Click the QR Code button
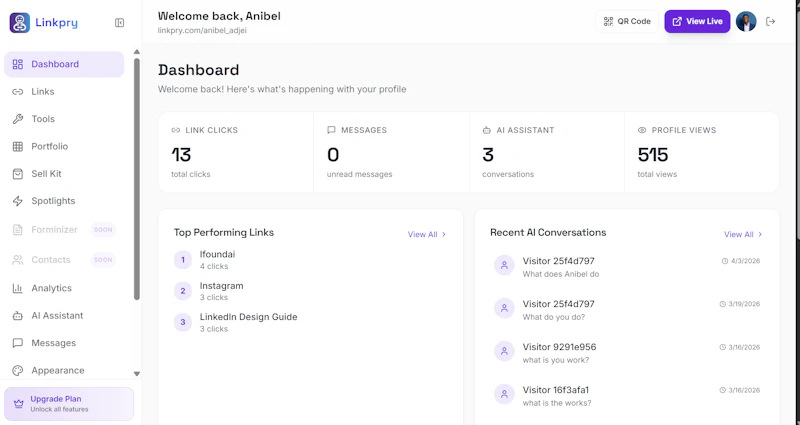Image resolution: width=800 pixels, height=425 pixels. 627,21
